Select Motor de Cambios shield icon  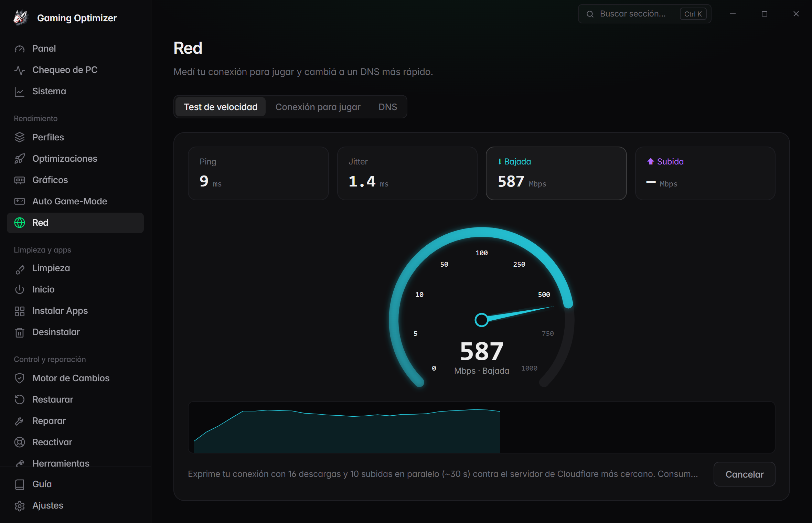pyautogui.click(x=20, y=378)
